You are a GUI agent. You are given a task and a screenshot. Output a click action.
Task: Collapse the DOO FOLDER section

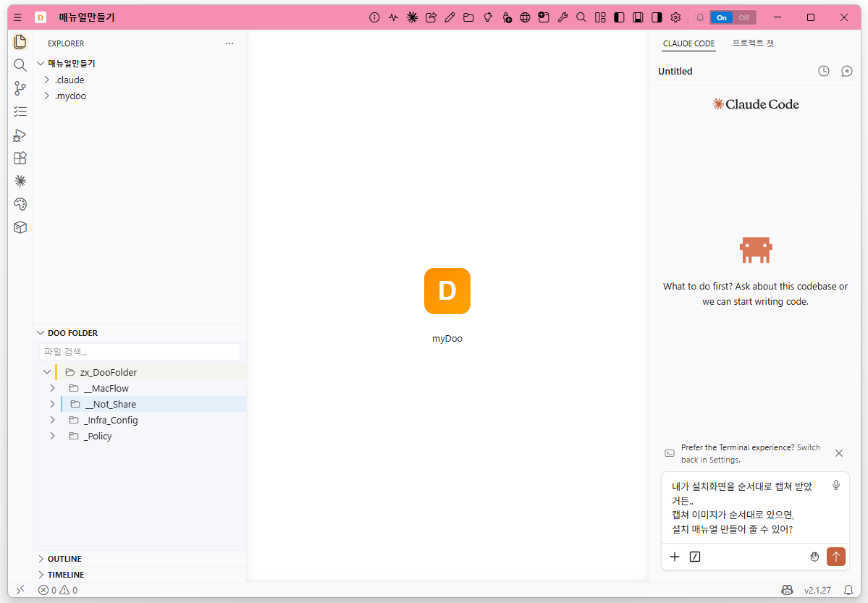[41, 333]
